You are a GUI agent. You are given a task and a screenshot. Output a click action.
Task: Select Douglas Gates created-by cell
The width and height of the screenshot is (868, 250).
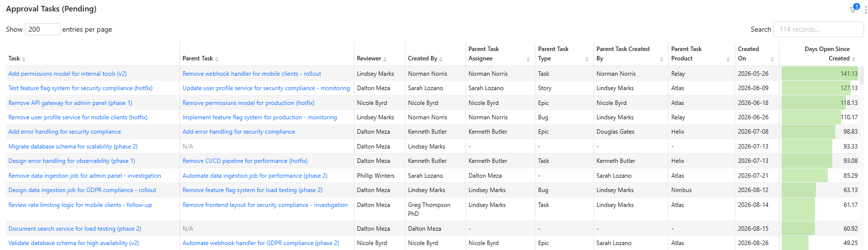click(x=615, y=132)
